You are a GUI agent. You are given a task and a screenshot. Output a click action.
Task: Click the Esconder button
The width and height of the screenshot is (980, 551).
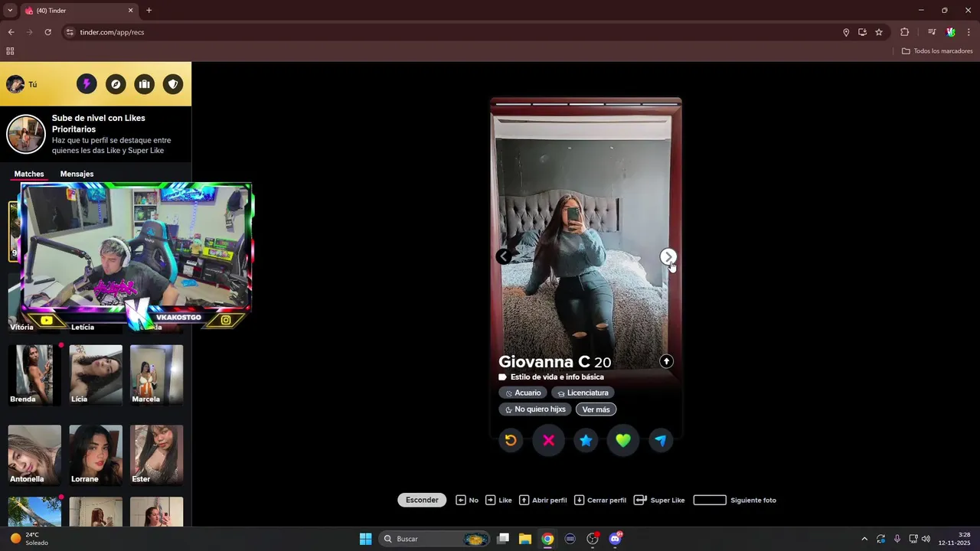coord(422,500)
